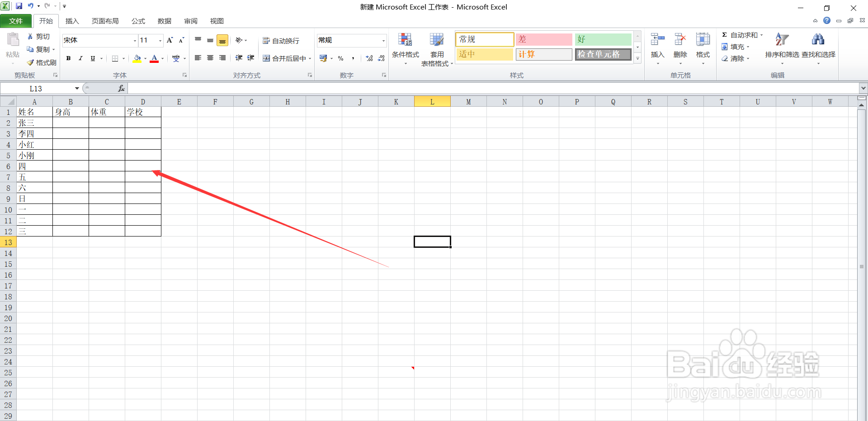Image resolution: width=868 pixels, height=421 pixels.
Task: Toggle Top Align vertical alignment
Action: click(x=198, y=40)
